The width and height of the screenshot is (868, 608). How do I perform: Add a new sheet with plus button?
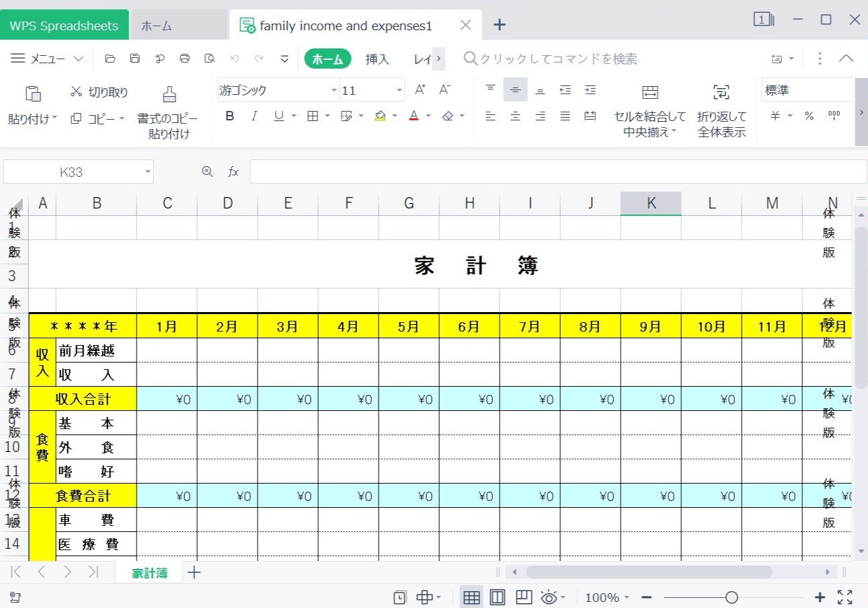194,572
